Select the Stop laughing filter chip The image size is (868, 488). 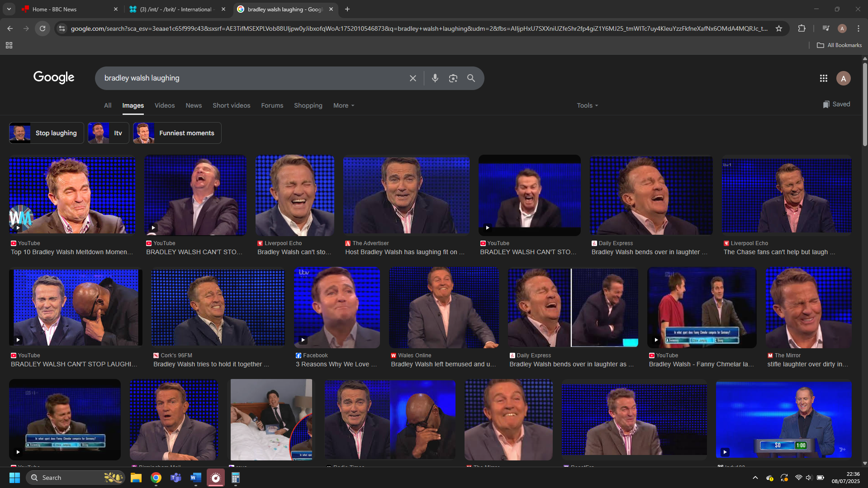47,133
